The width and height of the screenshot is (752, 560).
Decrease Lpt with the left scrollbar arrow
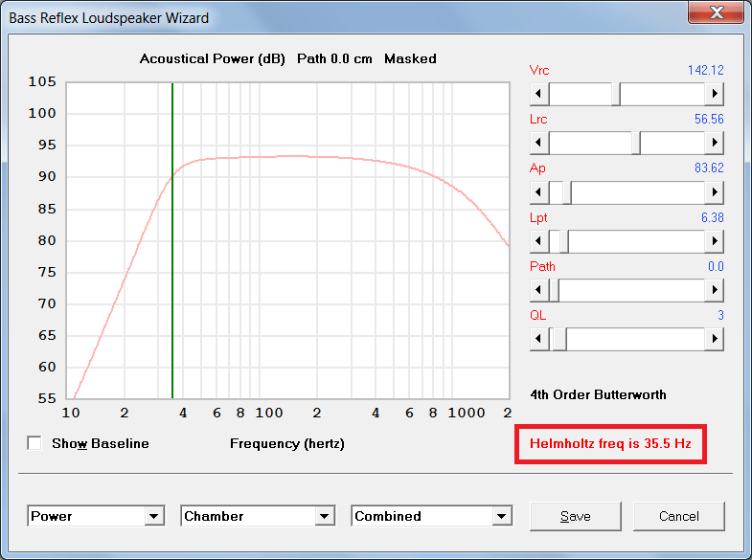tap(539, 241)
